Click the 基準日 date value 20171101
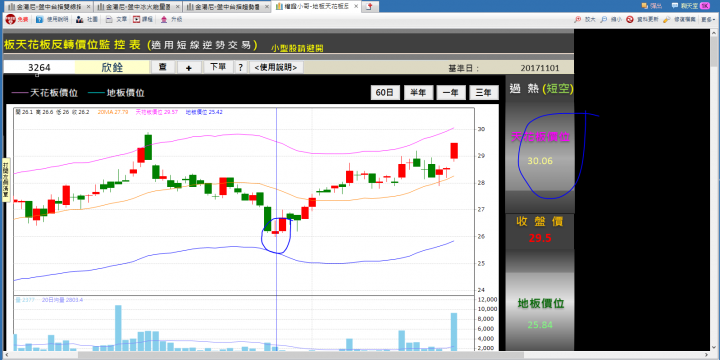Viewport: 720px width, 360px height. click(540, 68)
